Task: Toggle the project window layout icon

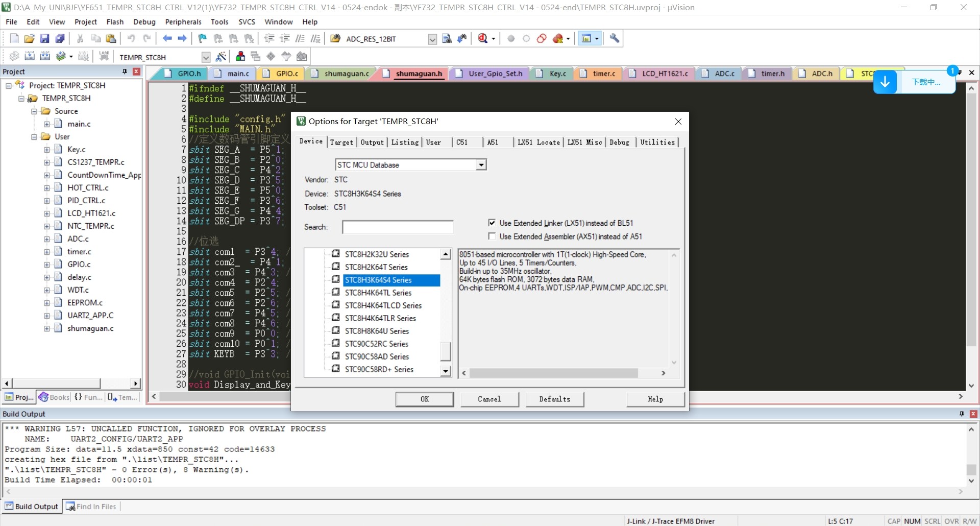Action: coord(586,39)
